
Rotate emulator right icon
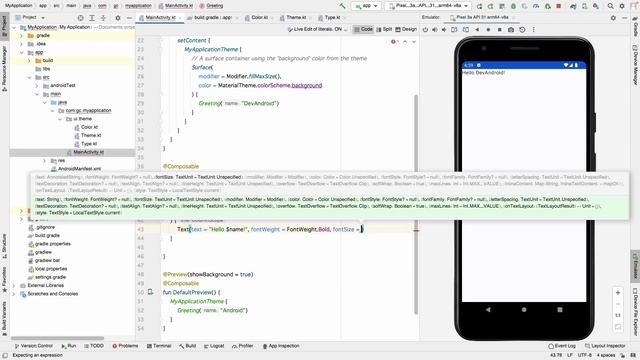pyautogui.click(x=466, y=30)
